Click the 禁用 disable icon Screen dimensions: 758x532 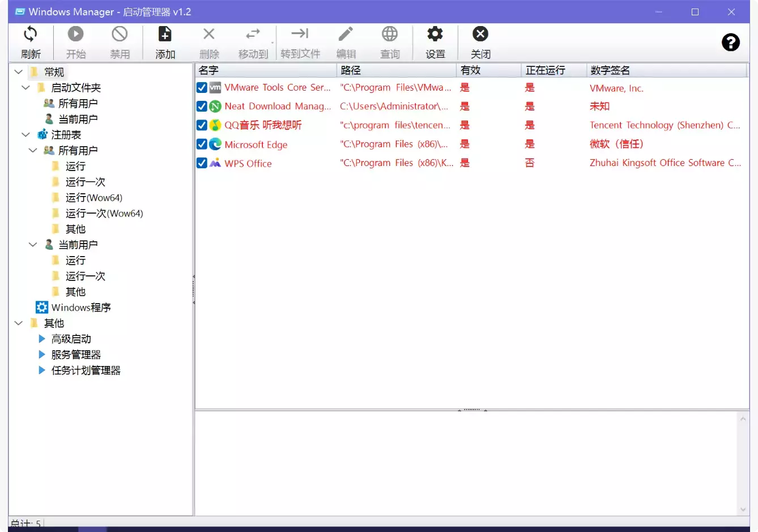point(120,34)
